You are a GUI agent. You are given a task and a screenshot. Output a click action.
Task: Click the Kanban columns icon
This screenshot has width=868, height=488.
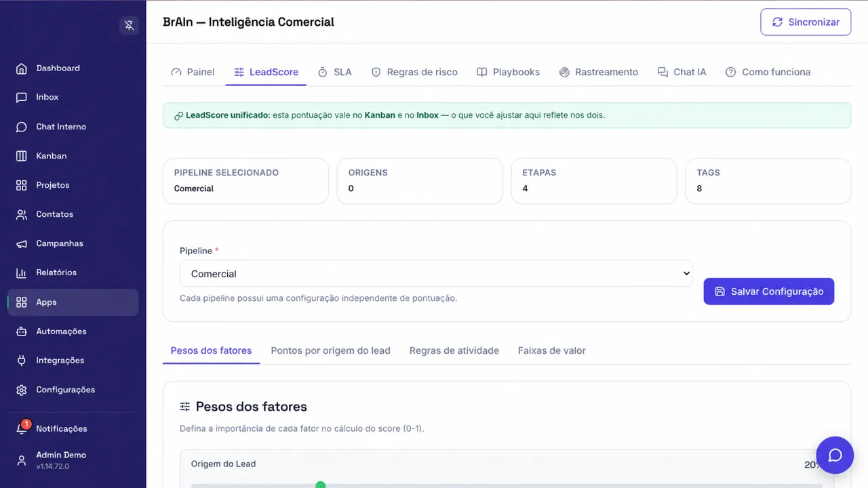[22, 156]
